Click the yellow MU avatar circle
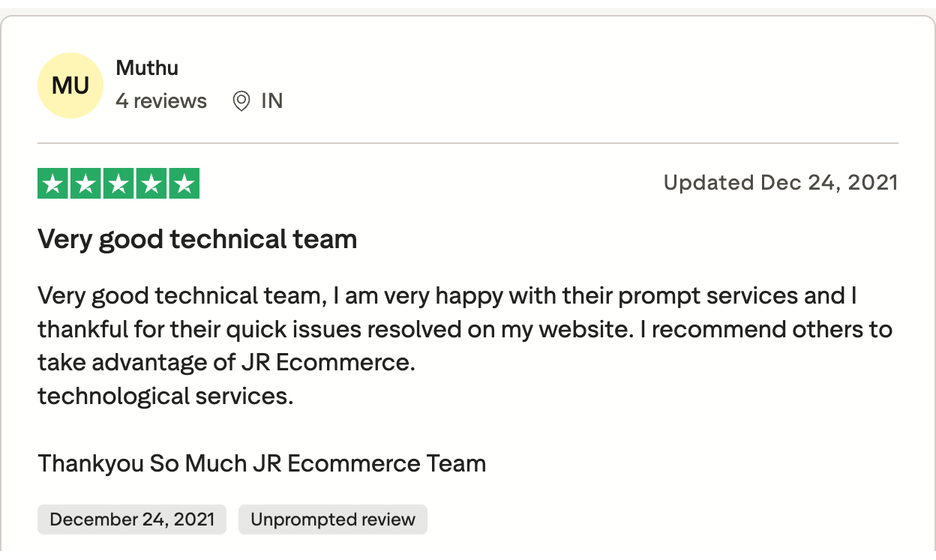Screen dimensions: 936x560 click(x=70, y=85)
